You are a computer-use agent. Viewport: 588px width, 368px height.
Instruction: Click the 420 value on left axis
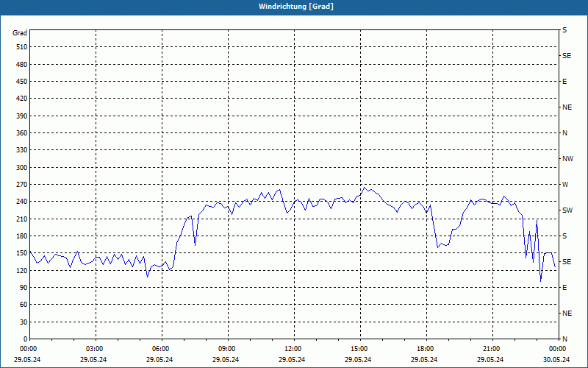22,99
